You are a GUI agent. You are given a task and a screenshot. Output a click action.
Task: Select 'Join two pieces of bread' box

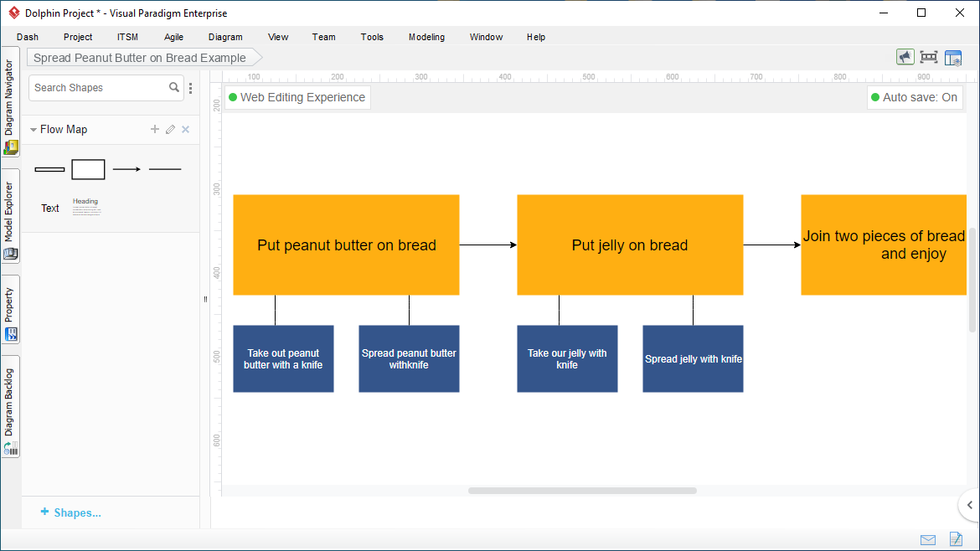(x=884, y=245)
